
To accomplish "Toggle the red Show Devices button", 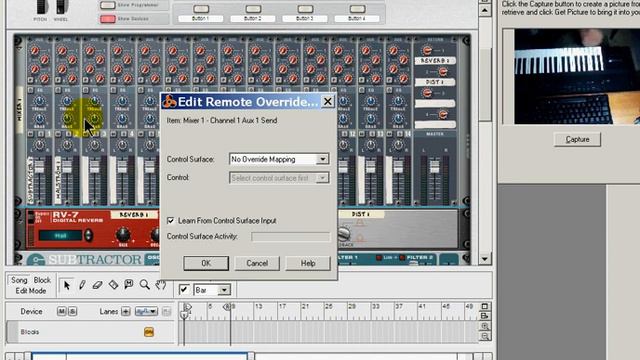I will 107,19.
